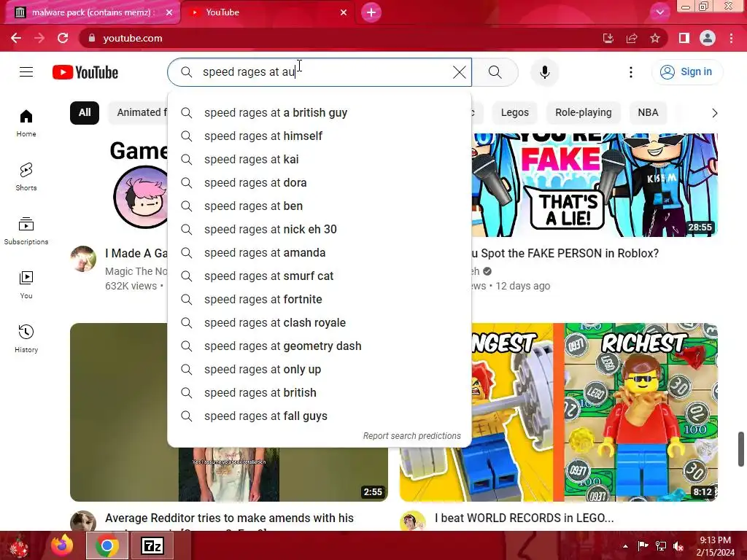Click the page vertical scrollbar thumb
Screen dimensions: 747x560
tap(741, 449)
